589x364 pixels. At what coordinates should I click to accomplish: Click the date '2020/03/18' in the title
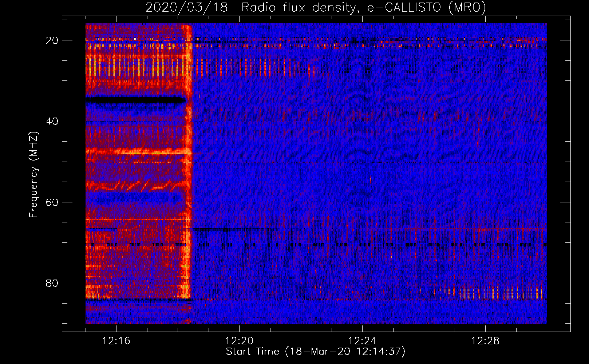(x=187, y=7)
